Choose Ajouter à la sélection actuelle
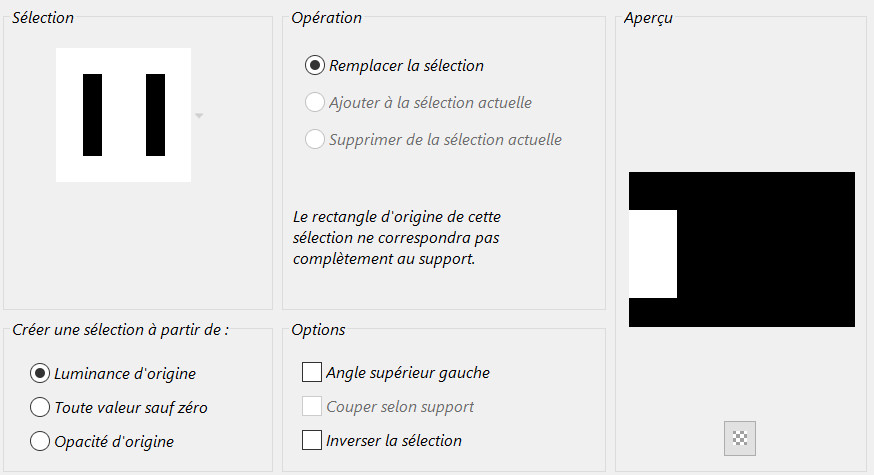 [315, 102]
